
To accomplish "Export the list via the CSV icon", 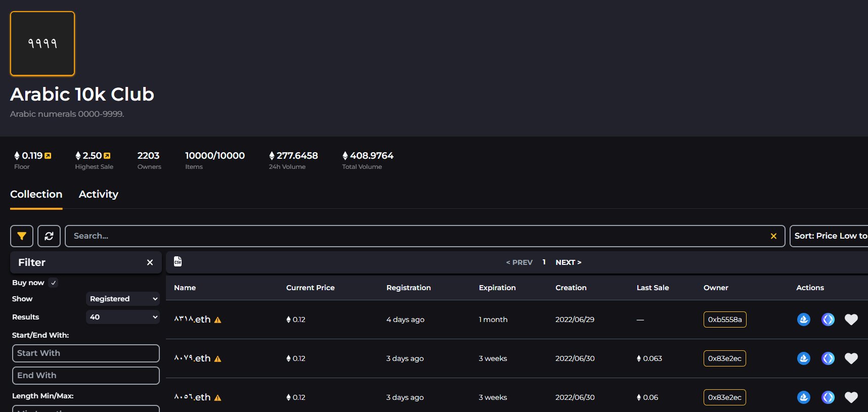I will coord(178,261).
